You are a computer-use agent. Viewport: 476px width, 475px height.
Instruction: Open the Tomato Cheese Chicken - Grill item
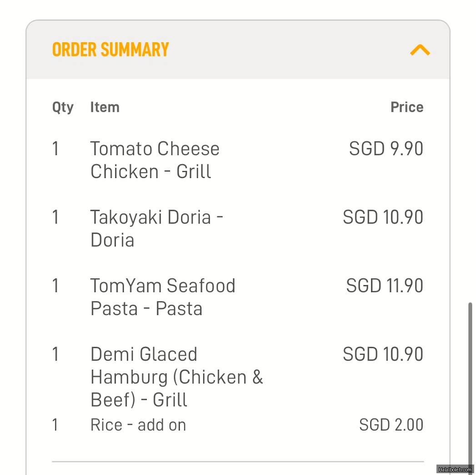click(x=155, y=160)
